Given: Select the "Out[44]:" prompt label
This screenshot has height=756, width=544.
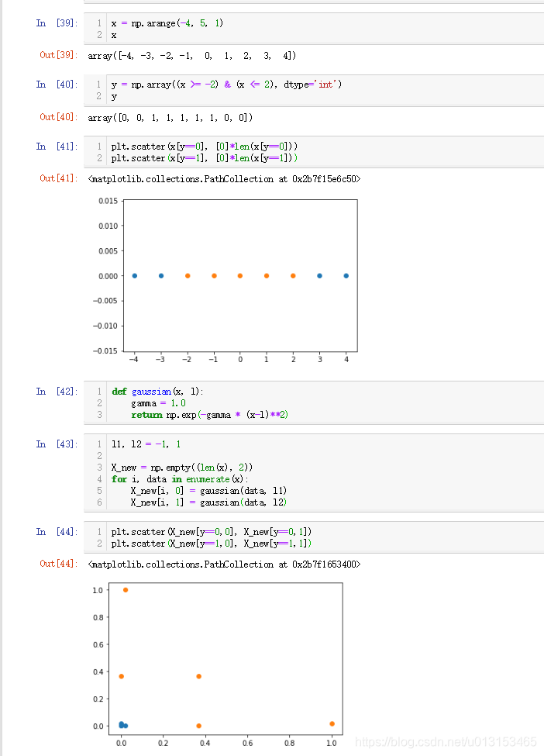Looking at the screenshot, I should (x=59, y=563).
